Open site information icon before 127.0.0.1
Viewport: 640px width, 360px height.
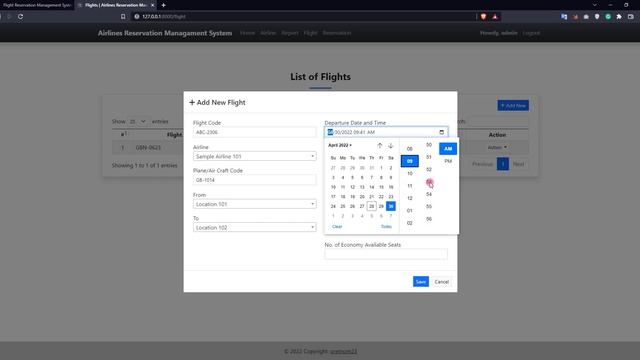[137, 17]
